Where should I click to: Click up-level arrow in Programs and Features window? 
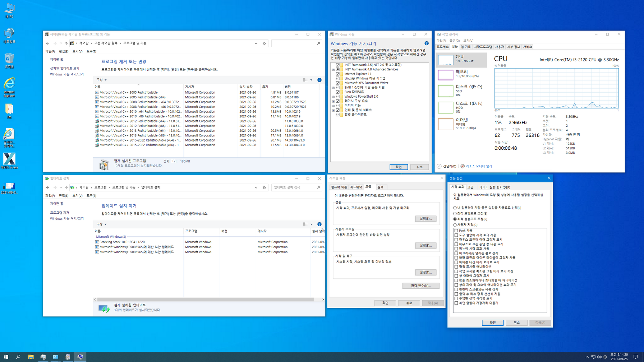tap(66, 43)
